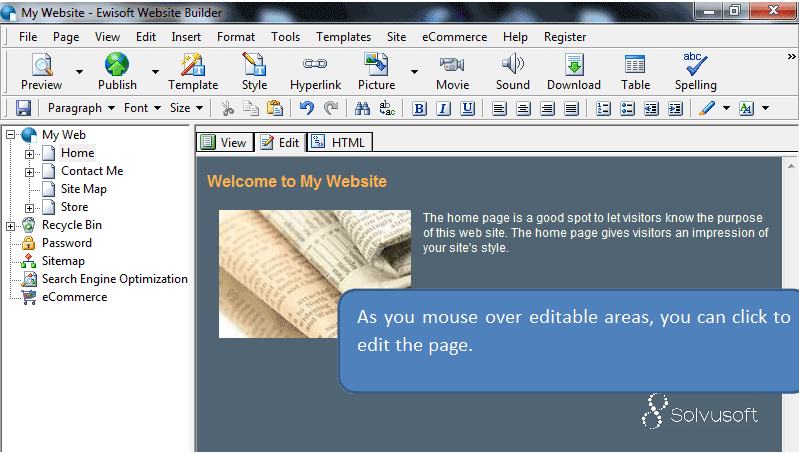Click the Copy icon
Viewport: 799px width, 454px height.
251,108
